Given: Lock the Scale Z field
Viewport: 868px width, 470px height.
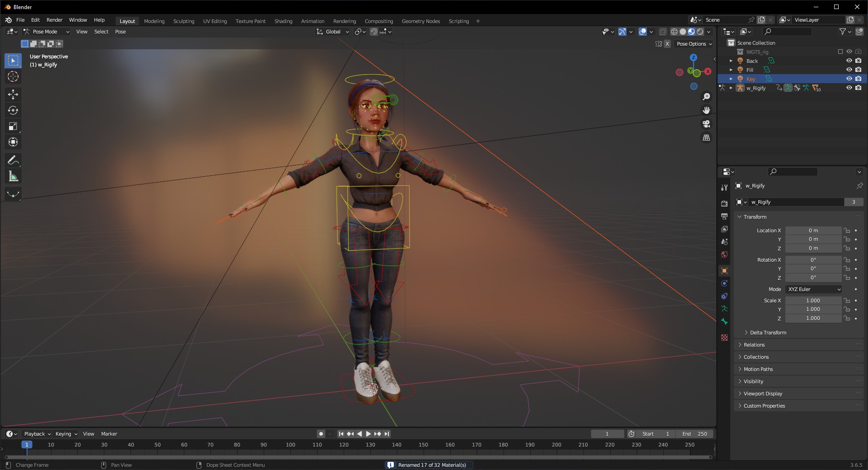Looking at the screenshot, I should click(x=847, y=318).
